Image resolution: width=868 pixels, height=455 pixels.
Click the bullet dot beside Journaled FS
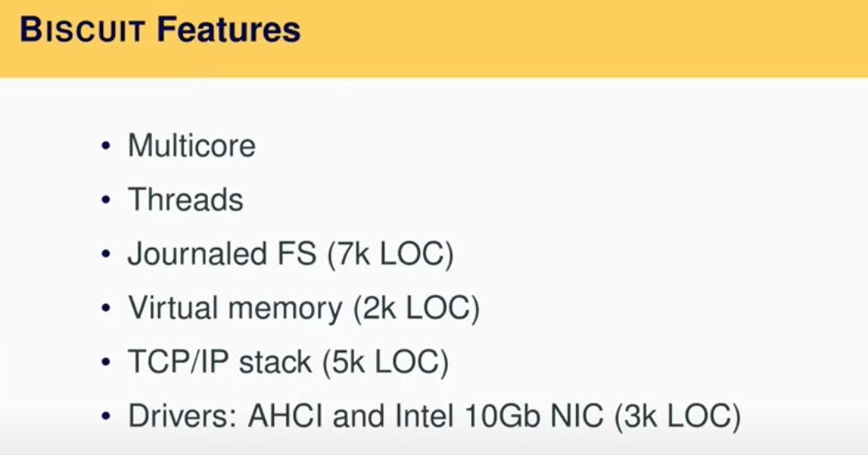[x=107, y=255]
